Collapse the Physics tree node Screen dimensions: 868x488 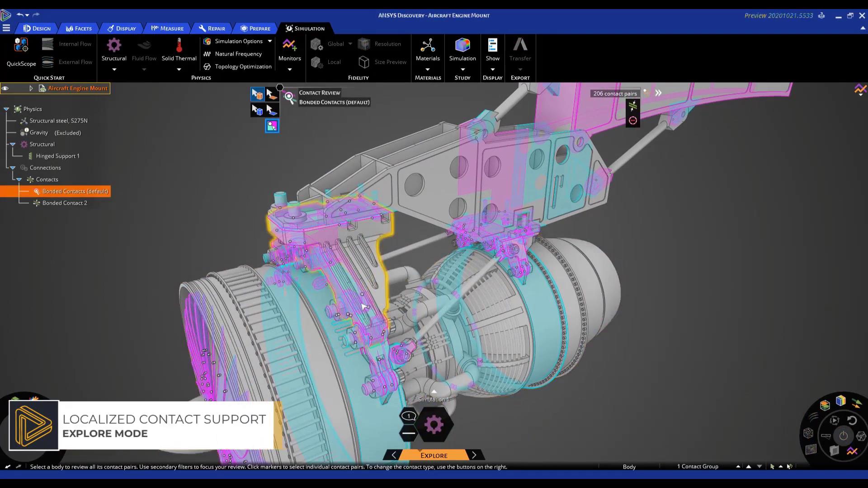[x=7, y=109]
